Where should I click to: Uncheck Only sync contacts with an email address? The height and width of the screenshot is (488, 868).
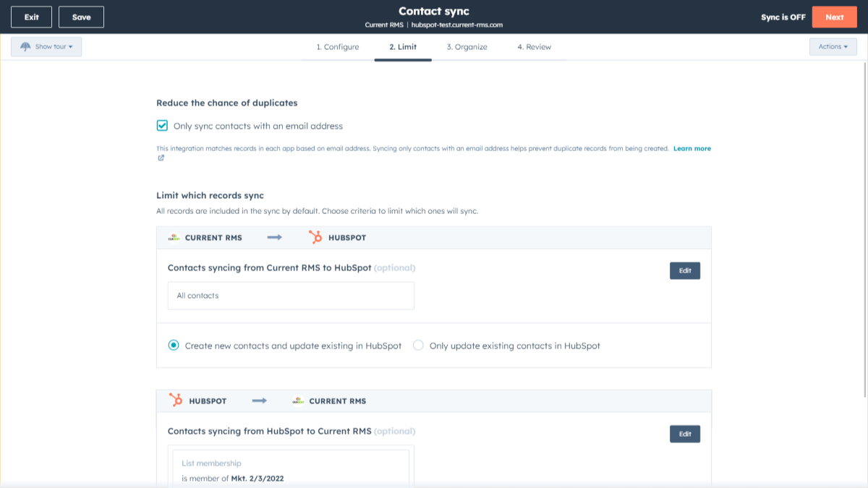pos(163,126)
